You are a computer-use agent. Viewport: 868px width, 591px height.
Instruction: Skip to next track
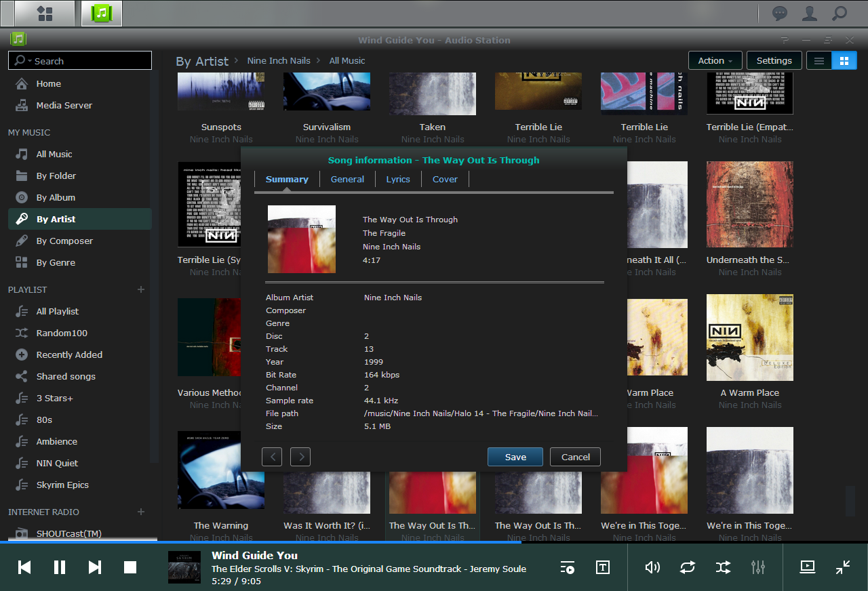(95, 567)
